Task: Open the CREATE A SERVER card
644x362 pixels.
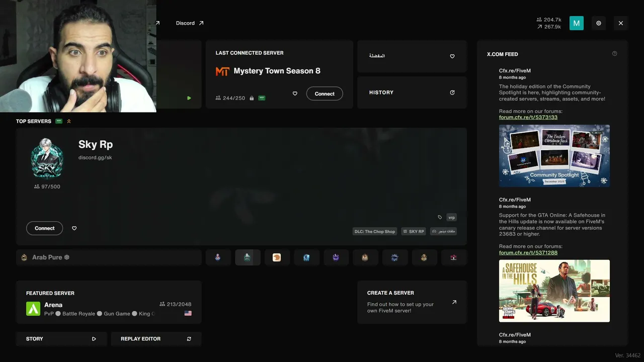Action: click(x=412, y=302)
